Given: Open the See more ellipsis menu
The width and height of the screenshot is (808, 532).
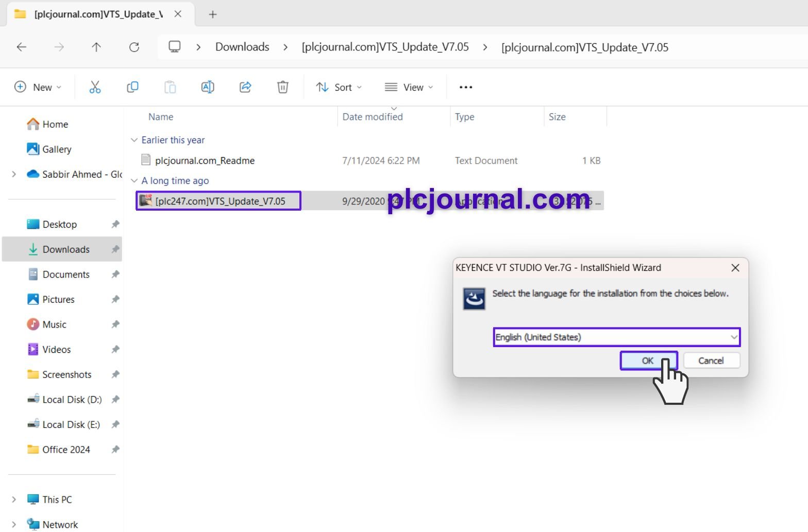Looking at the screenshot, I should point(466,87).
